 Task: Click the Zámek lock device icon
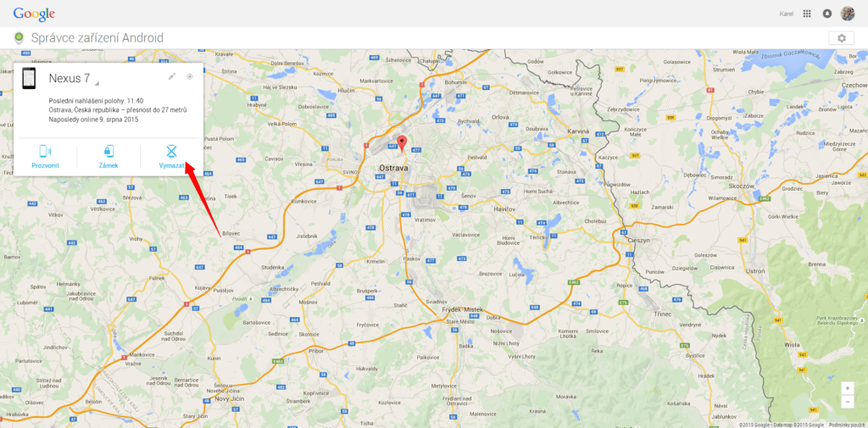click(x=108, y=151)
